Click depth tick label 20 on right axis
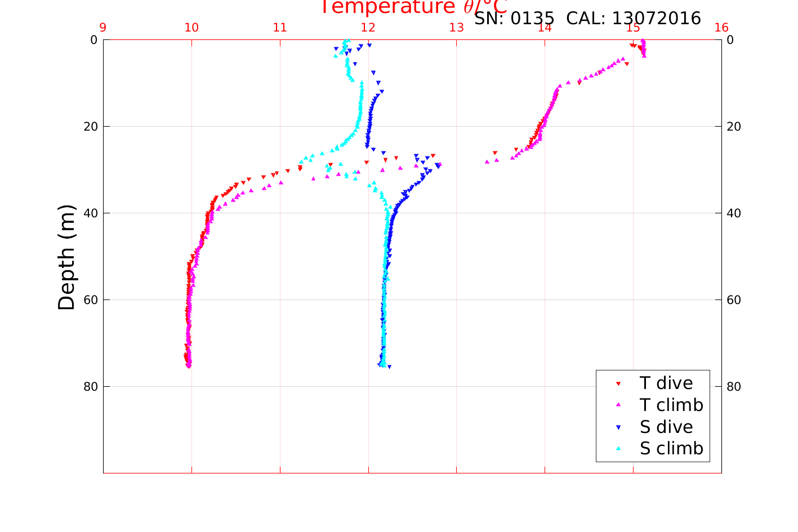The width and height of the screenshot is (798, 532). (734, 127)
